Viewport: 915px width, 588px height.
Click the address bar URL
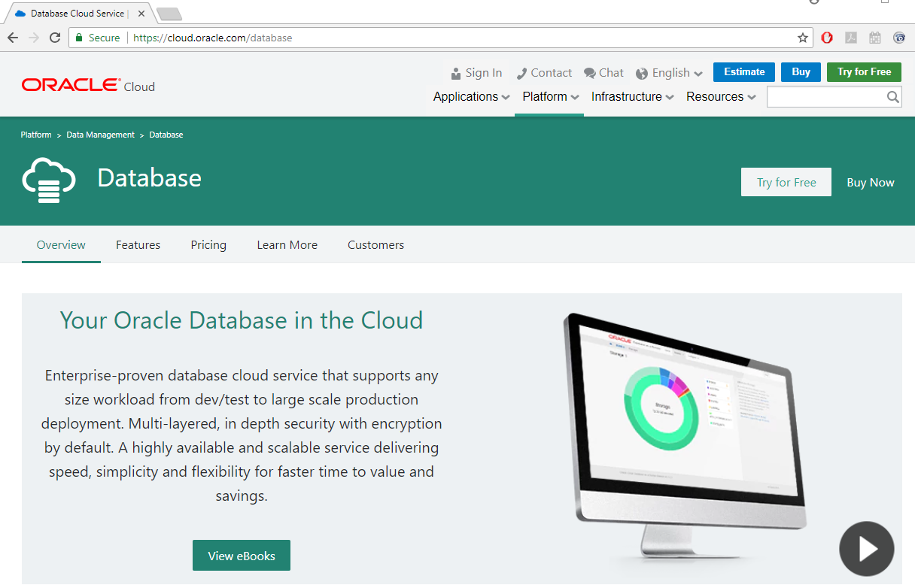click(212, 38)
